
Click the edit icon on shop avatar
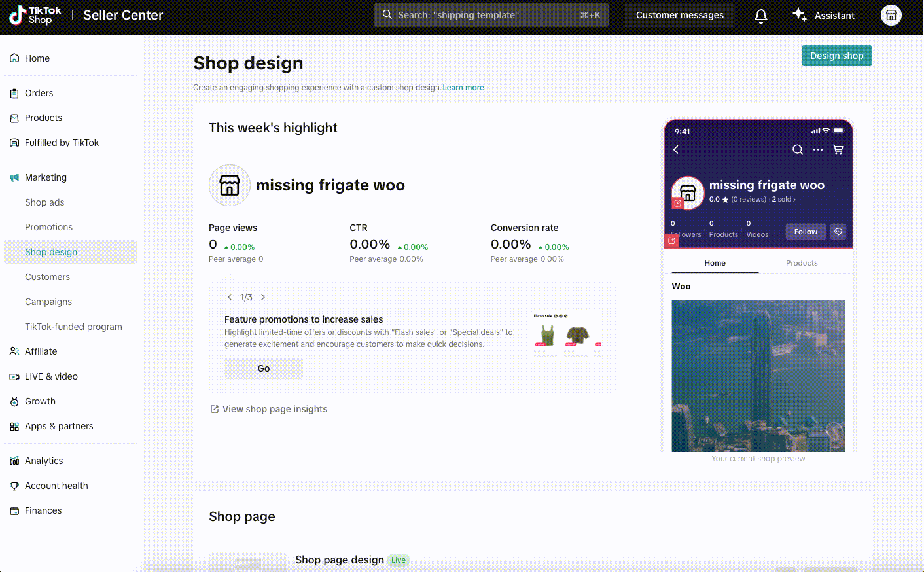(678, 204)
